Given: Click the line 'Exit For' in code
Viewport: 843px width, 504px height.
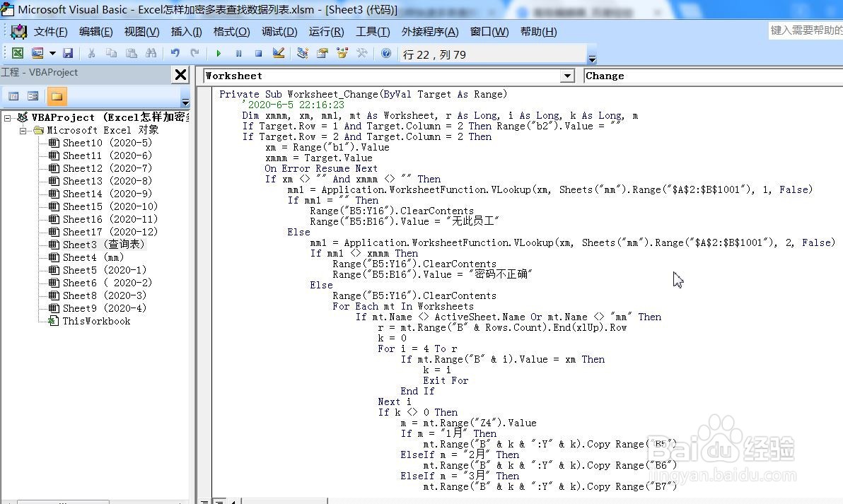Looking at the screenshot, I should click(x=445, y=381).
